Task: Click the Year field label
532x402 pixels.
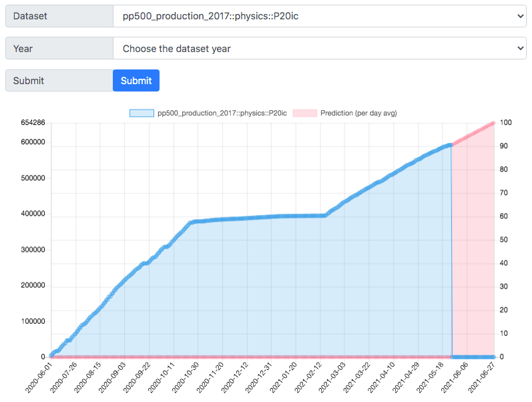Action: pyautogui.click(x=23, y=49)
